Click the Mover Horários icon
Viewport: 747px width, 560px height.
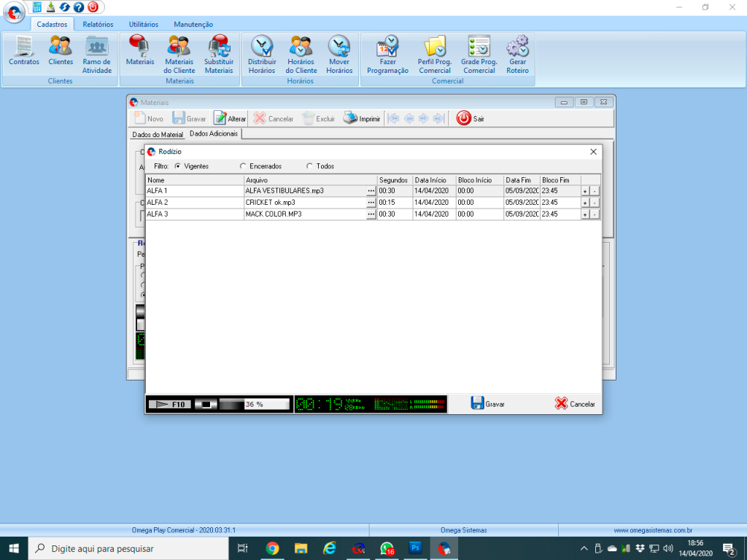pos(338,47)
